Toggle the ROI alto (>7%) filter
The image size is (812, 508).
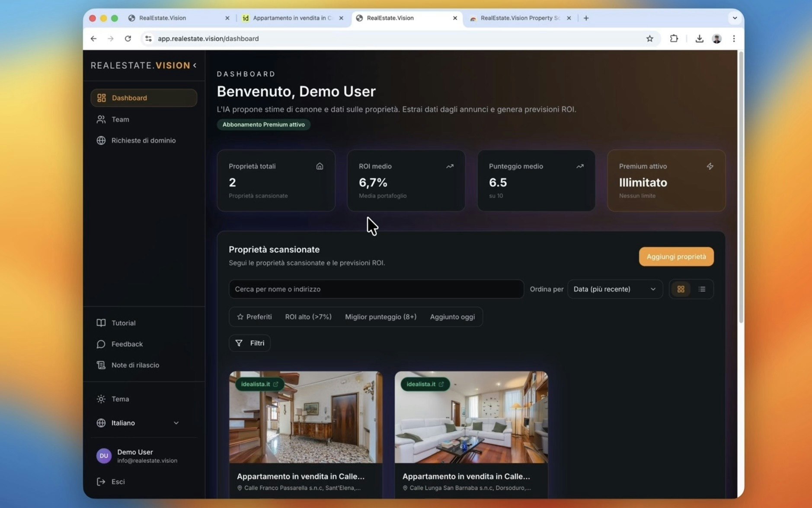[308, 317]
